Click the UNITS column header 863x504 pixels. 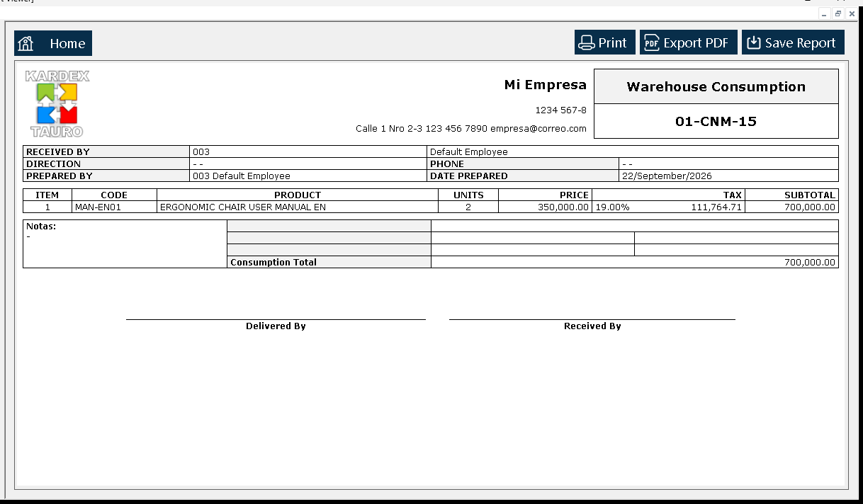[468, 195]
